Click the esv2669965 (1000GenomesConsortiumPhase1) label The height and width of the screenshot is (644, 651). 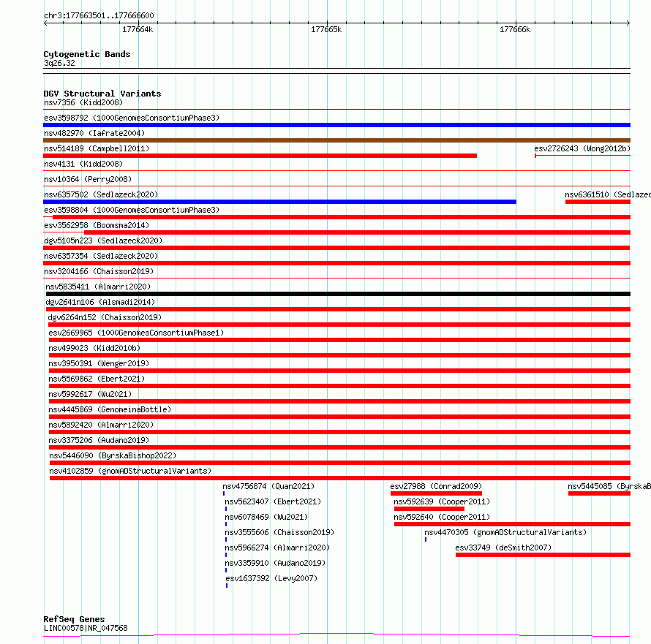point(136,333)
